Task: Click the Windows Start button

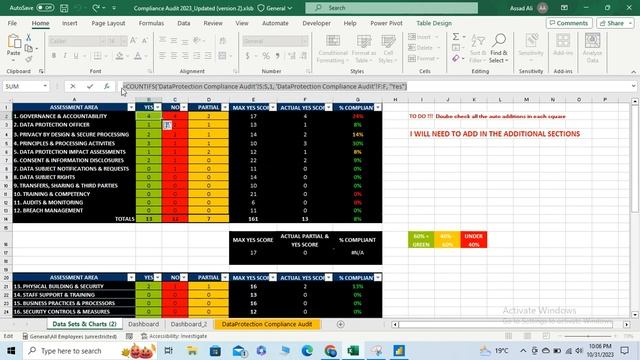Action: point(11,351)
